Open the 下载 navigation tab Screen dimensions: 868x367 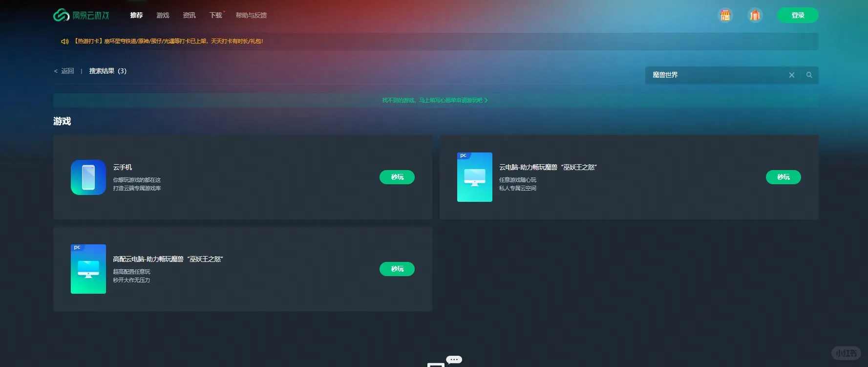point(215,15)
